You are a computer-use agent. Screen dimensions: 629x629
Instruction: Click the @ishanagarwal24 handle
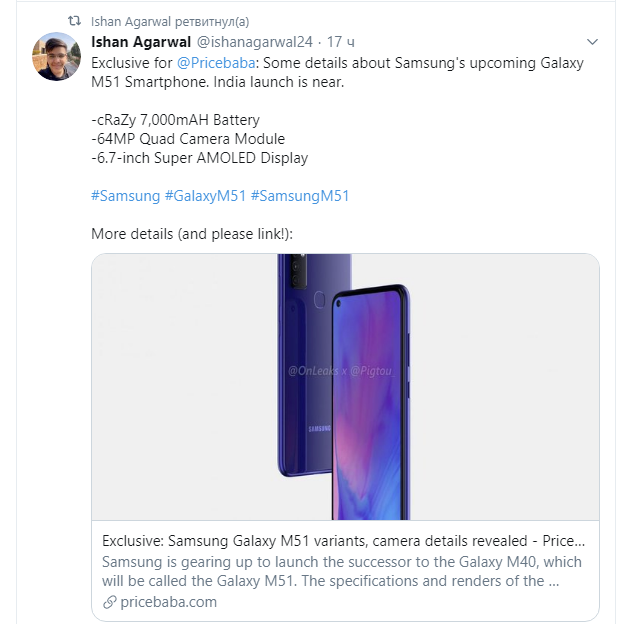(x=254, y=42)
